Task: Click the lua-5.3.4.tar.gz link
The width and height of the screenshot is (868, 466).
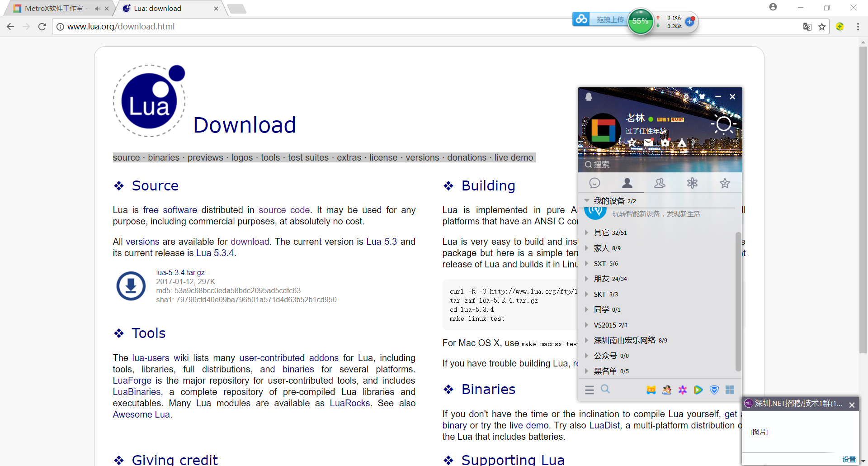Action: (x=180, y=272)
